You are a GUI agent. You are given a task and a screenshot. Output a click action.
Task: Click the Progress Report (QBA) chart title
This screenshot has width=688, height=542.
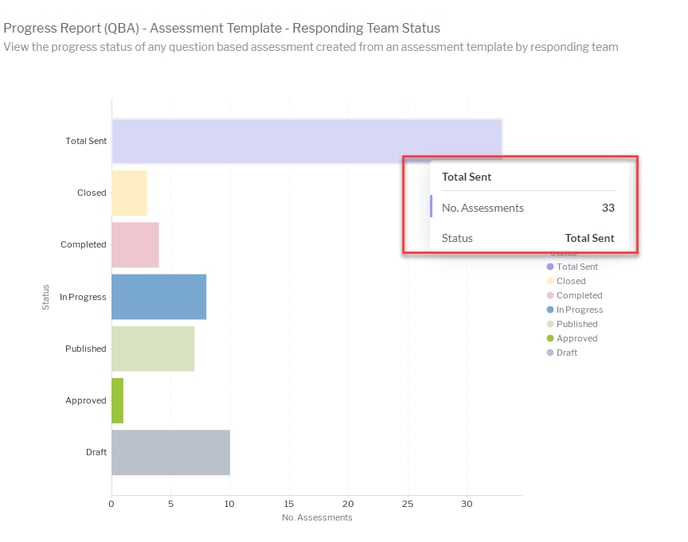(x=221, y=28)
